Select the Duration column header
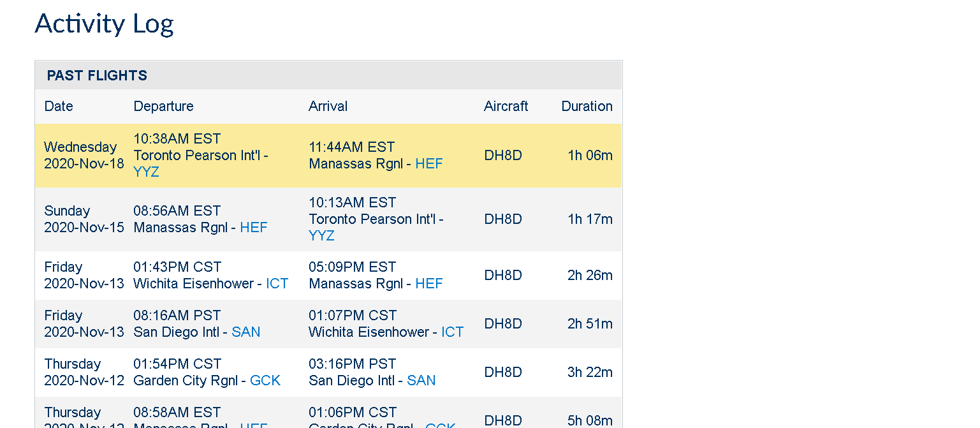The image size is (980, 428). [587, 107]
